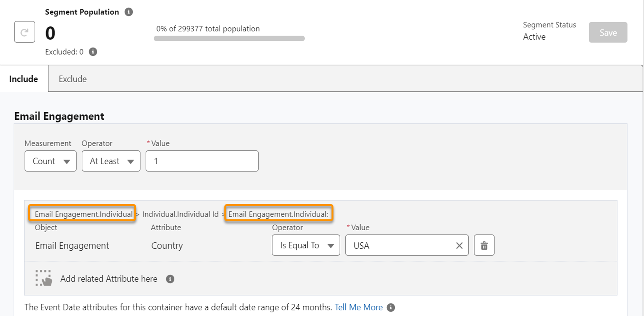
Task: Click the Email Engagement object value
Action: (72, 246)
